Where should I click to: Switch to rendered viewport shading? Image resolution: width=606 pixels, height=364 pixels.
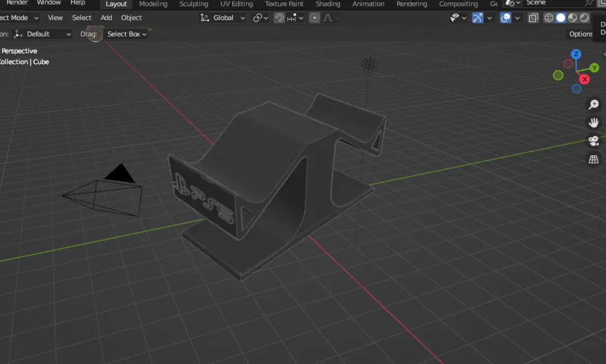tap(584, 18)
